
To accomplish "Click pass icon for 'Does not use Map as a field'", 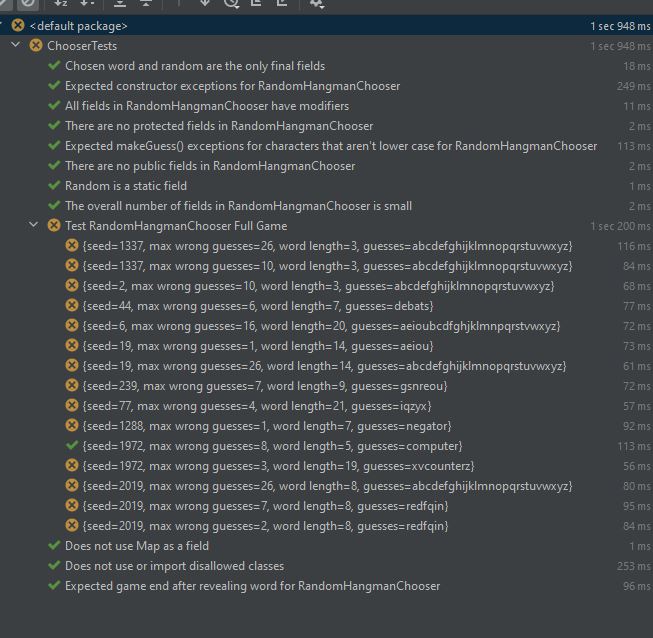I will [x=54, y=546].
